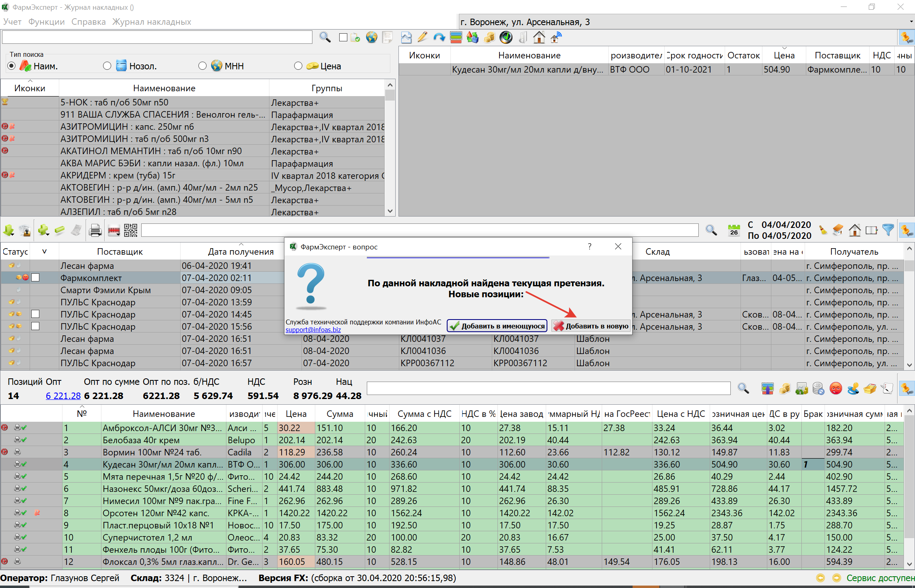Open the calendar date picker icon

click(x=734, y=230)
